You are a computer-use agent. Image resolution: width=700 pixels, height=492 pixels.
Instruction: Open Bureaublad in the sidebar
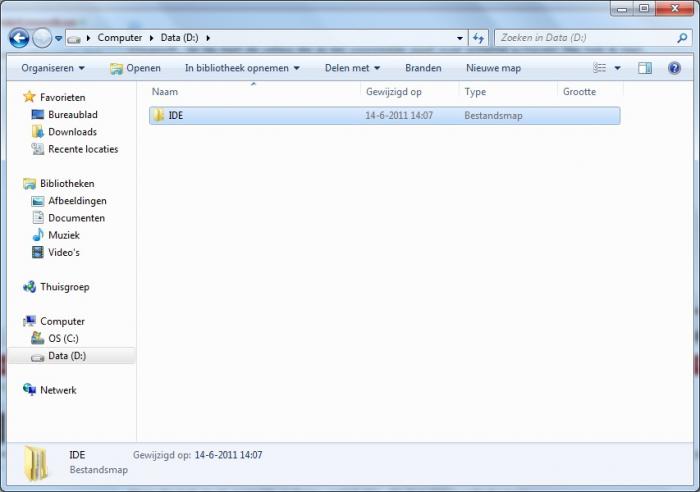click(x=73, y=114)
